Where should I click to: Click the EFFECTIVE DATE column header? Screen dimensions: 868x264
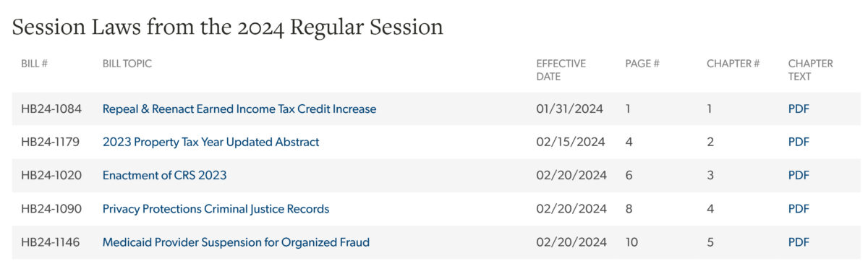[x=561, y=70]
